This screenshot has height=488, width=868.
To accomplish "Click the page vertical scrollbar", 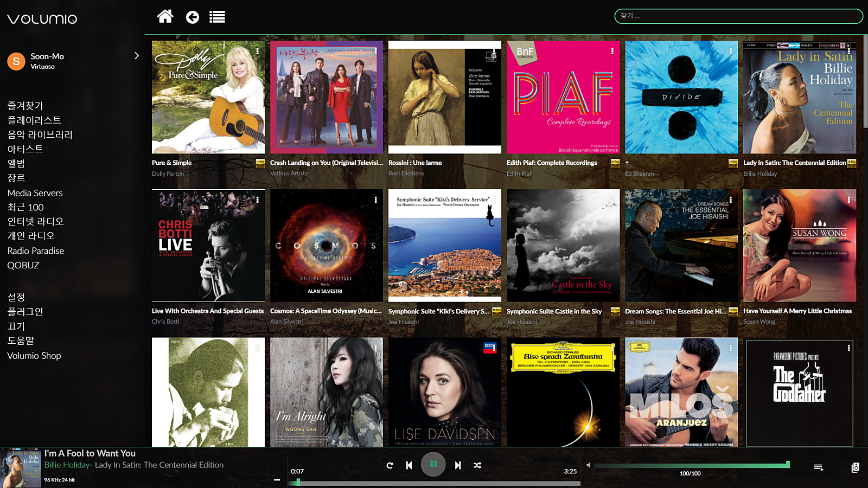I will 865,81.
